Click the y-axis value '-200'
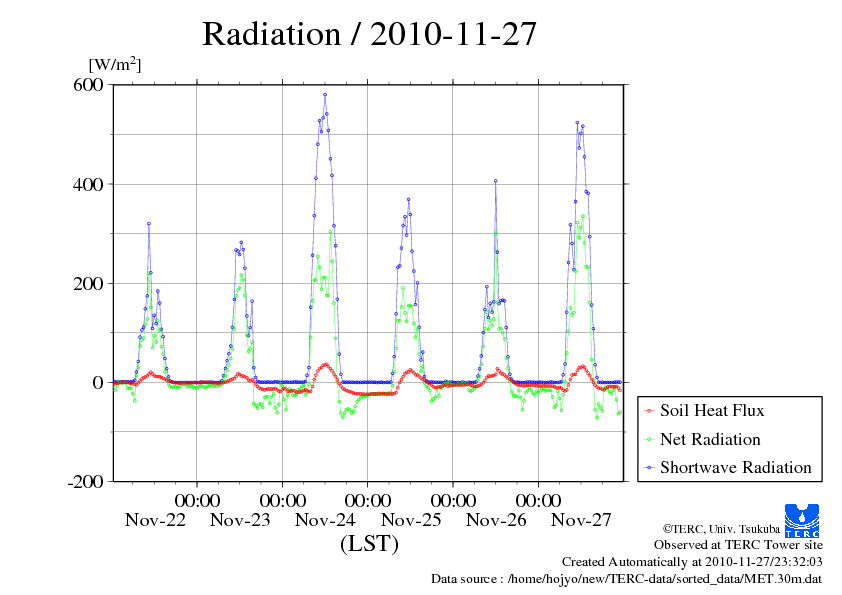The width and height of the screenshot is (842, 595). tap(85, 482)
